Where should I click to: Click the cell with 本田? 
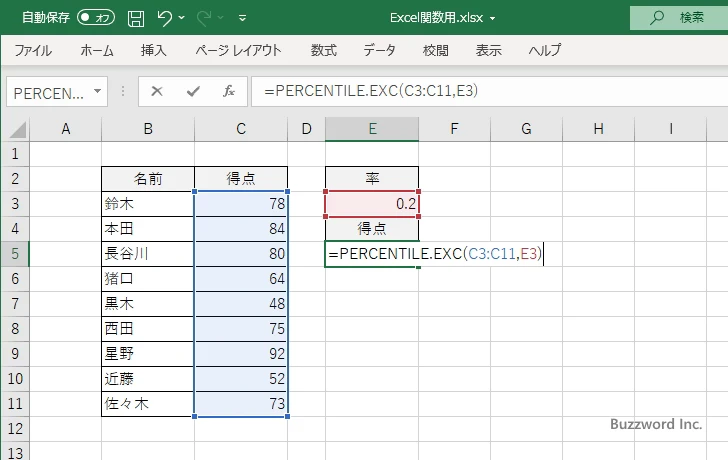coord(148,229)
